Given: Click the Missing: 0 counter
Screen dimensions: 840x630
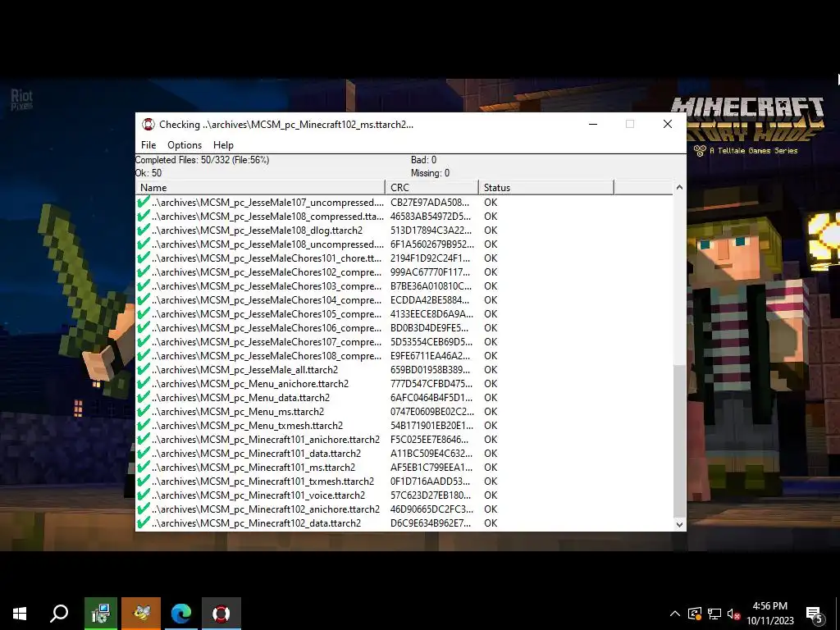Looking at the screenshot, I should pos(430,173).
